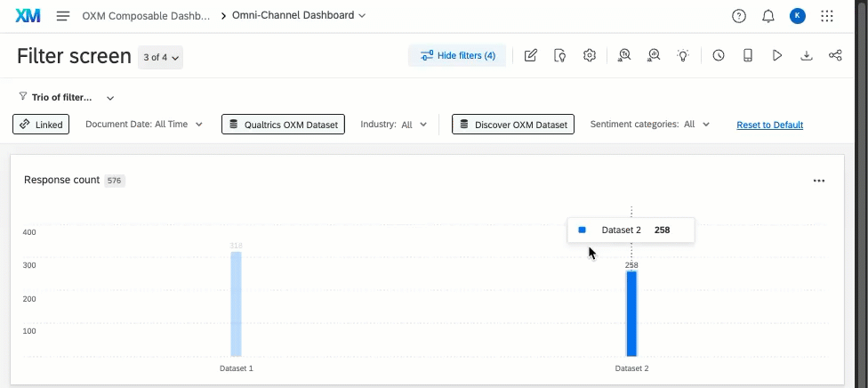Open dashboard settings gear icon
868x388 pixels.
[x=589, y=56]
